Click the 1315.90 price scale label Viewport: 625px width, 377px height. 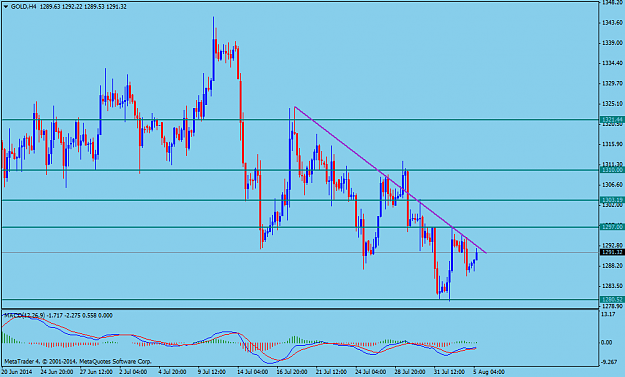[x=613, y=144]
